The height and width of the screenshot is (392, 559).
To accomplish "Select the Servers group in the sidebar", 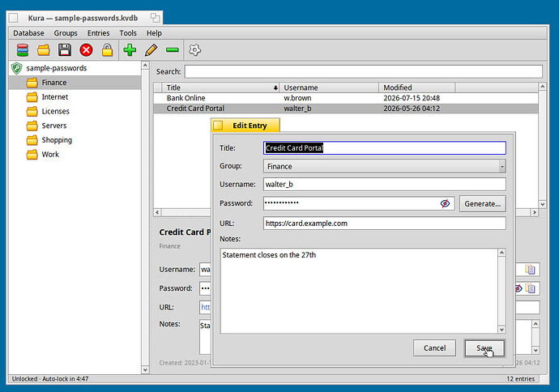I will coord(53,126).
